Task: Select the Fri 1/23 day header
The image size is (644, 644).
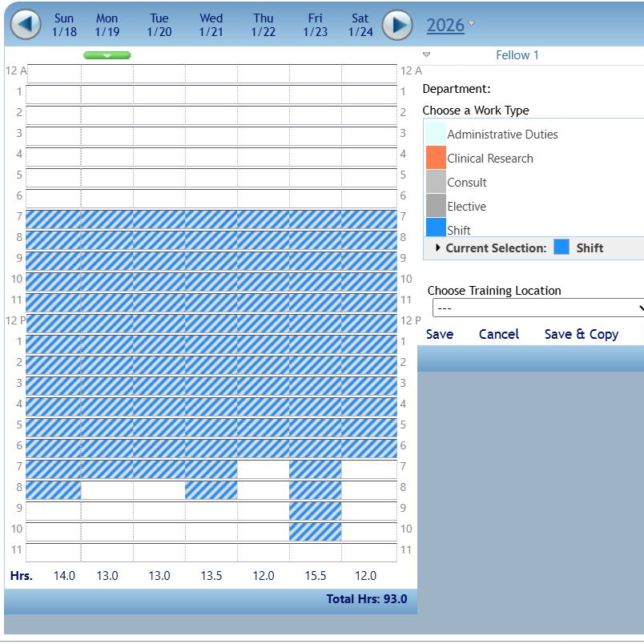Action: [x=315, y=25]
